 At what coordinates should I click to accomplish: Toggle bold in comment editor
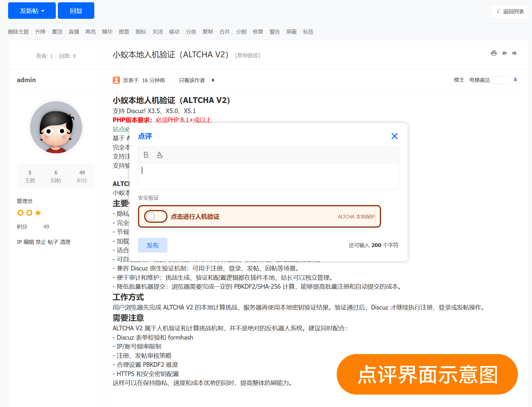146,155
